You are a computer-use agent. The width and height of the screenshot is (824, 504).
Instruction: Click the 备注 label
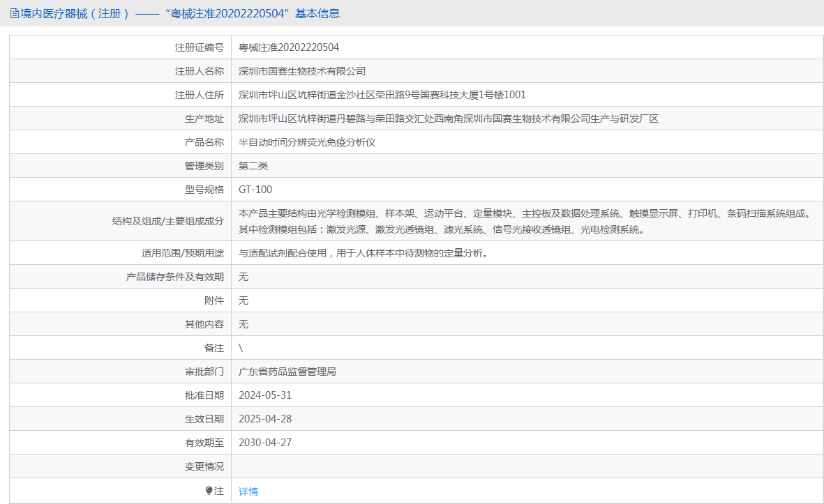(x=214, y=348)
